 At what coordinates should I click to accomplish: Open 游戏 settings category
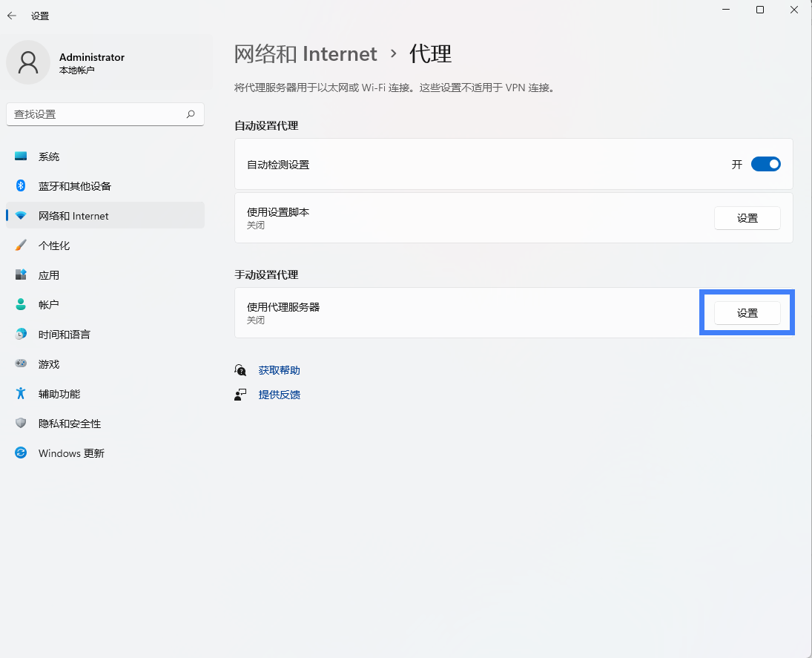(x=105, y=364)
